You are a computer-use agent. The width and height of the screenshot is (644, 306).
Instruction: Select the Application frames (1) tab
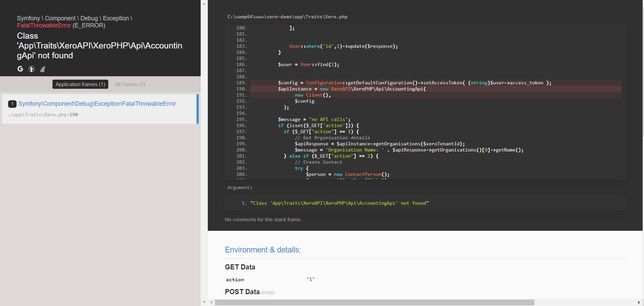80,84
